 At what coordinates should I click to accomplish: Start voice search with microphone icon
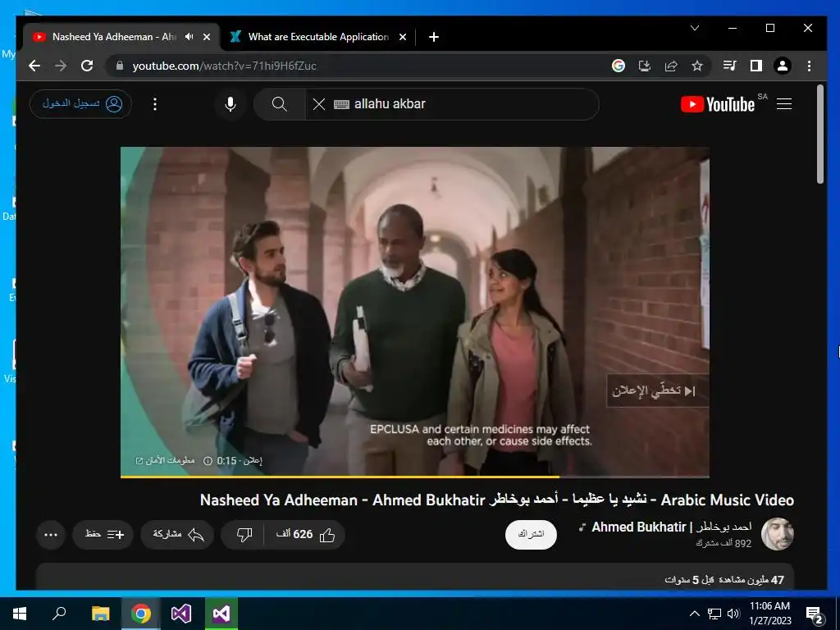(231, 104)
